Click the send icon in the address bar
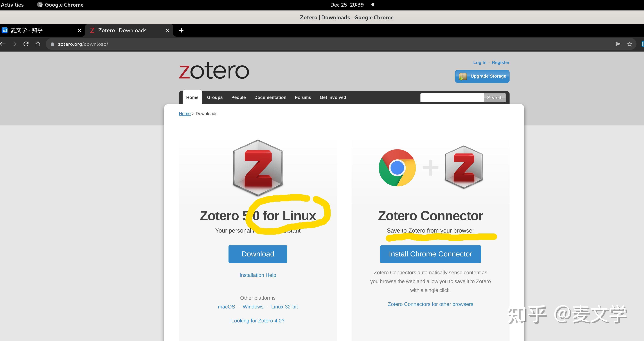The width and height of the screenshot is (644, 341). tap(618, 44)
